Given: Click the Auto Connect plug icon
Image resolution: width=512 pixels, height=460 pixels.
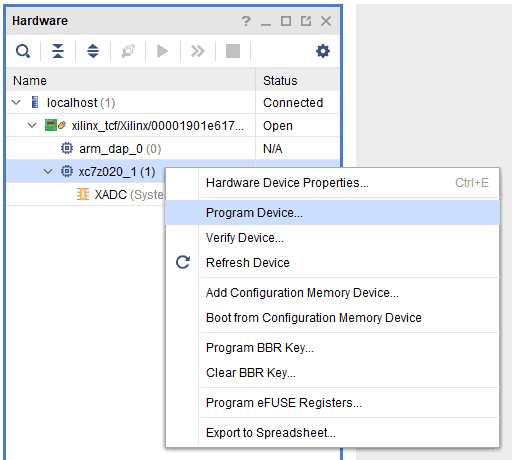Looking at the screenshot, I should [x=128, y=51].
